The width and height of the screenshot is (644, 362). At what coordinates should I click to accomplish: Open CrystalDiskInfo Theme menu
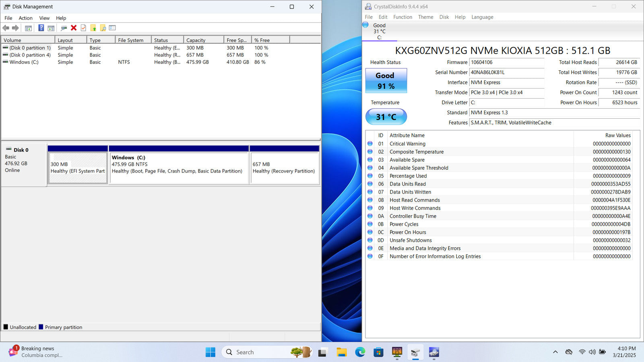click(425, 17)
